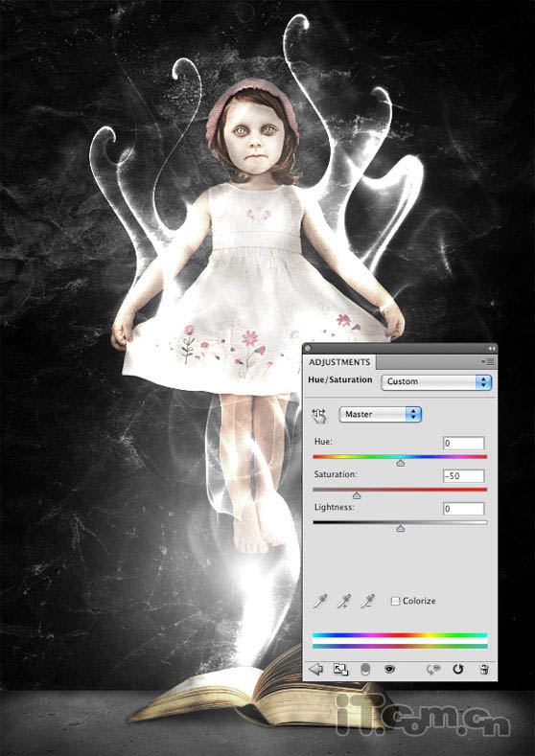This screenshot has height=756, width=535.
Task: Click the Lightness label
Action: click(x=334, y=507)
